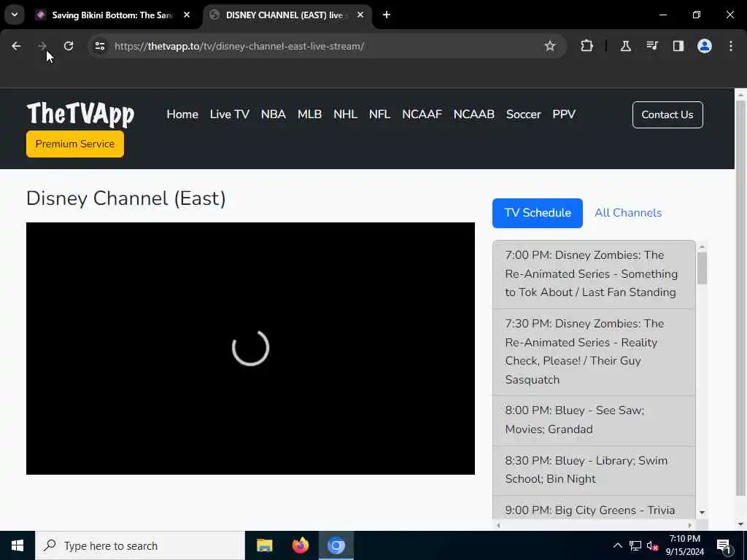Click the schedule horizontal scroll-right arrow
This screenshot has height=560, width=747.
pos(690,525)
